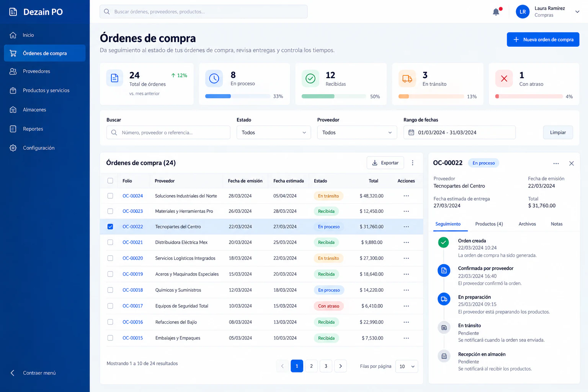The image size is (588, 392).
Task: Open row actions for OC-00017
Action: [x=406, y=306]
